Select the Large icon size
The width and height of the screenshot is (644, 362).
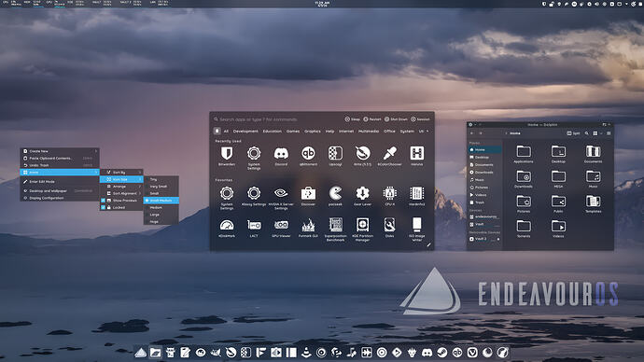coord(161,215)
